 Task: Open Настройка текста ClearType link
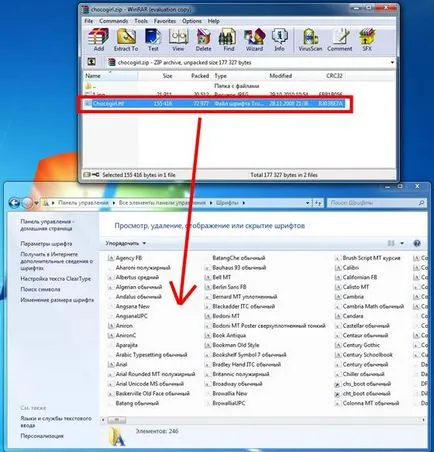click(x=56, y=279)
